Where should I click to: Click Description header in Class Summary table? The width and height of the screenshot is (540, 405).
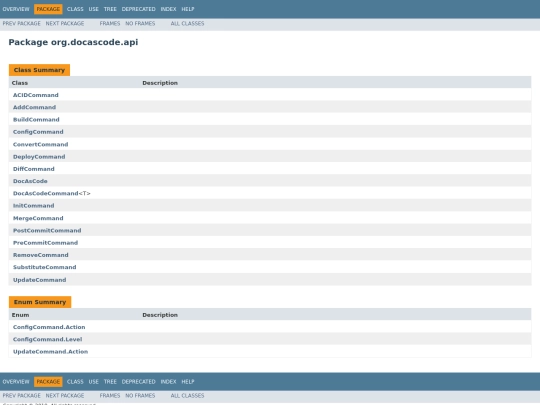(x=160, y=83)
